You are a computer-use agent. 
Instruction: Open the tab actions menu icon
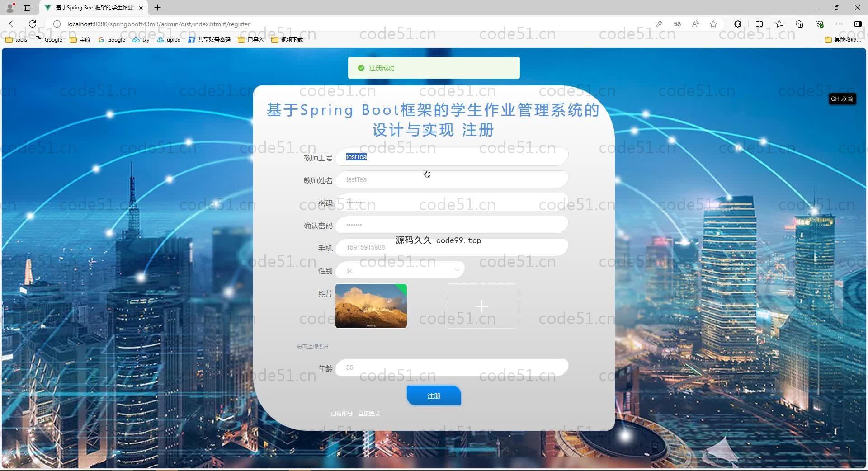click(27, 8)
